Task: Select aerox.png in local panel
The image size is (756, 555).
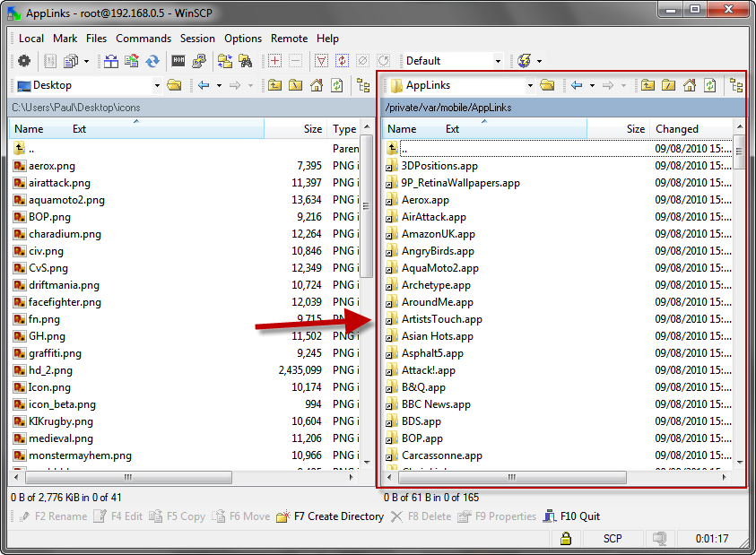Action: [52, 166]
